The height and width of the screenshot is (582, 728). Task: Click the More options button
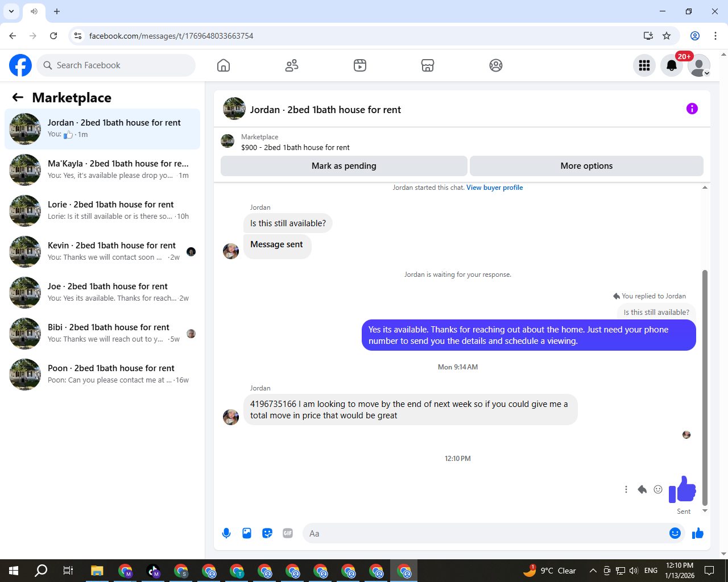pyautogui.click(x=586, y=166)
